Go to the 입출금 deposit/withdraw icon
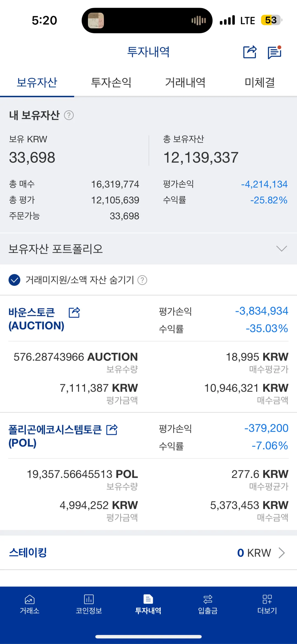This screenshot has height=644, width=297. pos(208,599)
